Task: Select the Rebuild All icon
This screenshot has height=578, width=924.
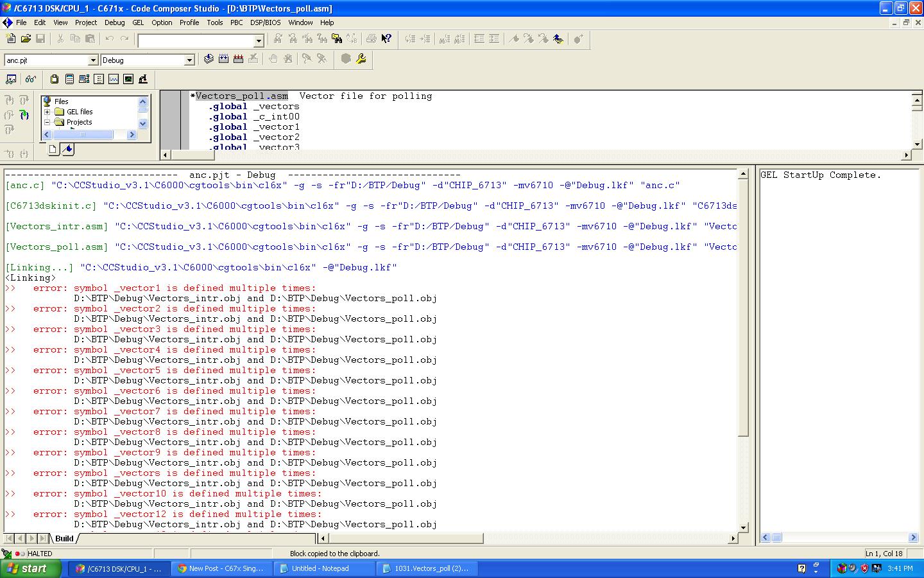Action: [238, 60]
